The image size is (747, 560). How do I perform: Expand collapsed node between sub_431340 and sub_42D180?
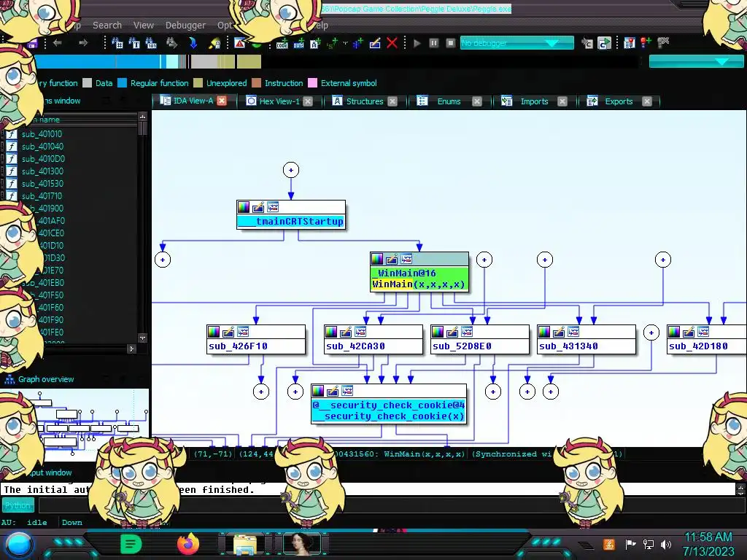(x=651, y=332)
